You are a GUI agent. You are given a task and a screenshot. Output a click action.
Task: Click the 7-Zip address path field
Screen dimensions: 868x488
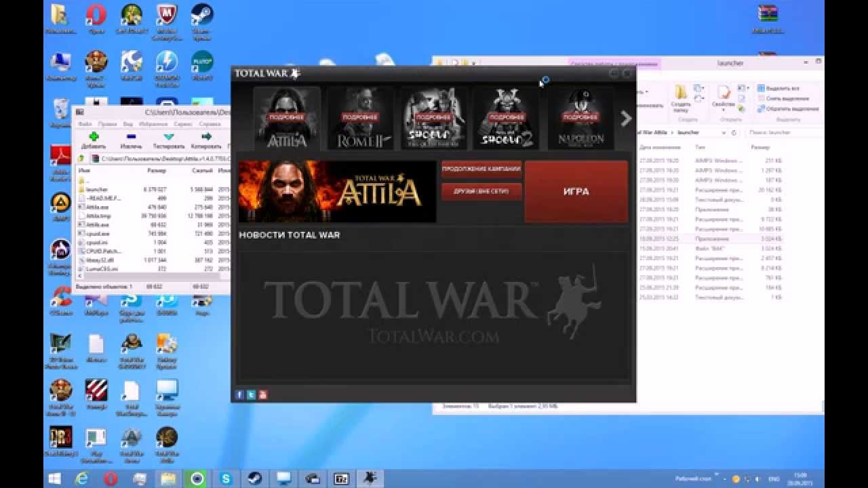tap(161, 159)
